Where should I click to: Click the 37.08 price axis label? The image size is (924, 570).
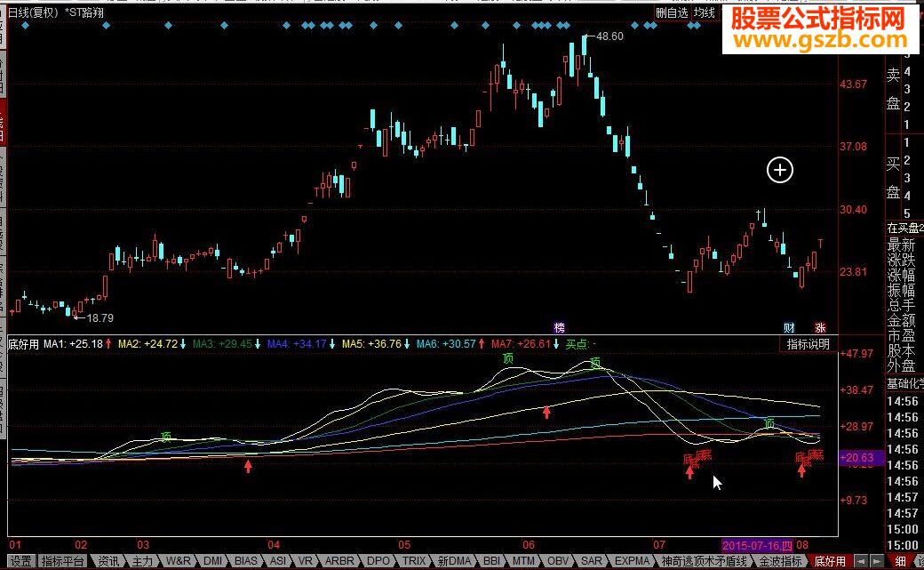point(854,147)
